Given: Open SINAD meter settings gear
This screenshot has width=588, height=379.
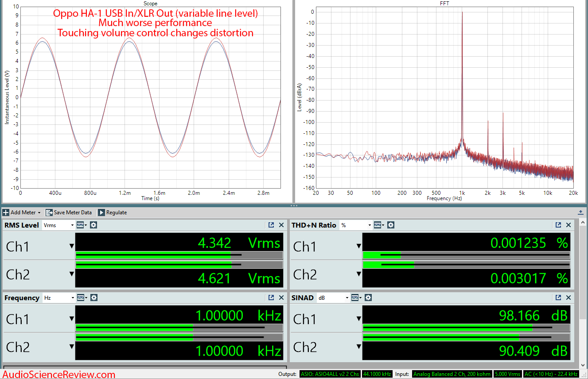Looking at the screenshot, I should (x=368, y=298).
